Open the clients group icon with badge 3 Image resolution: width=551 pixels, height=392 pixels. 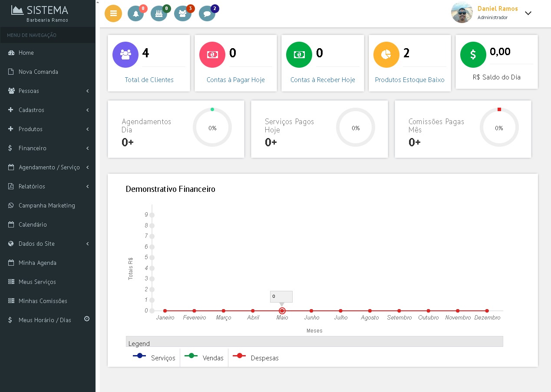pyautogui.click(x=182, y=13)
